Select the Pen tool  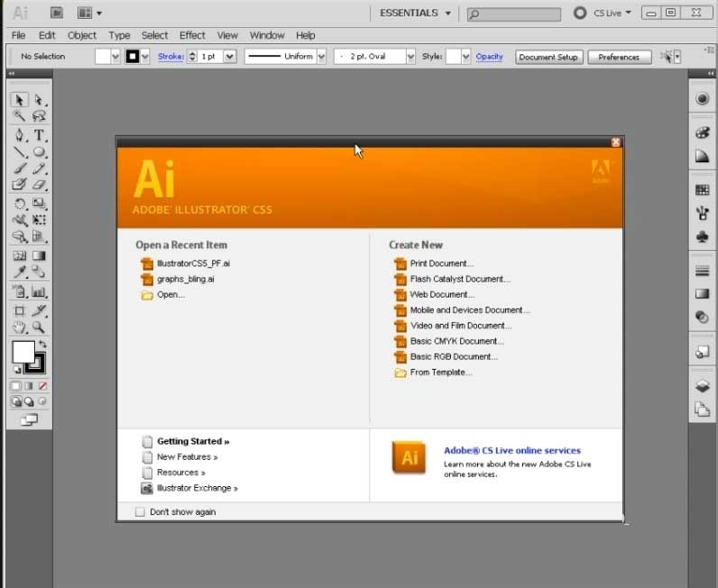[19, 135]
